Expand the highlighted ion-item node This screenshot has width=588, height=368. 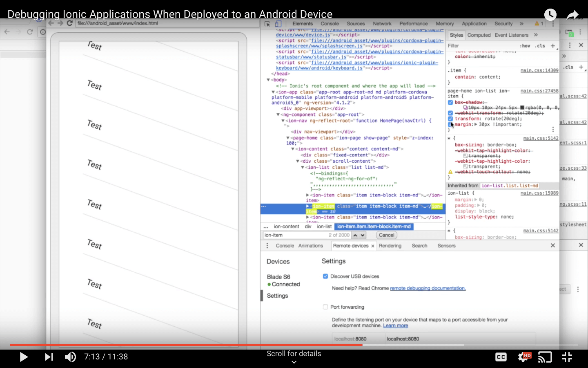pos(307,206)
